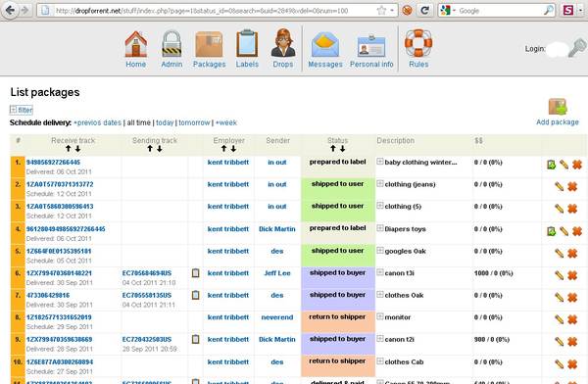
Task: Expand the filter section
Action: [22, 110]
